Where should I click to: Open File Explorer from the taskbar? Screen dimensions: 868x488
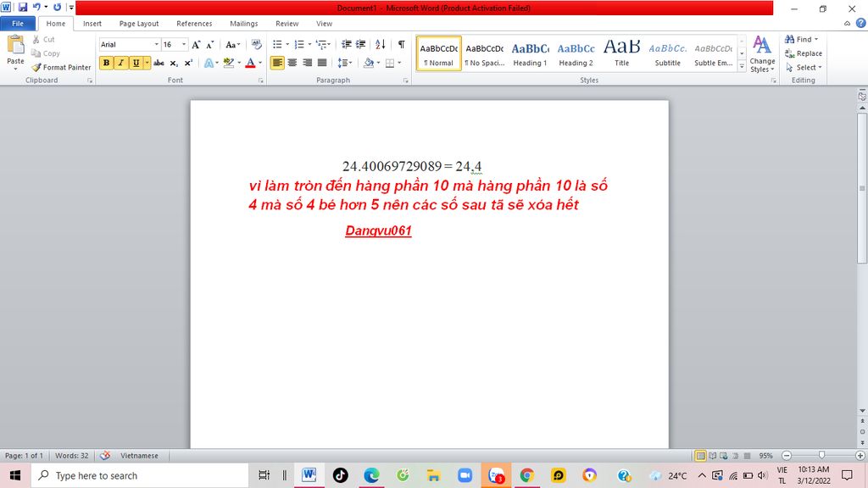[433, 475]
